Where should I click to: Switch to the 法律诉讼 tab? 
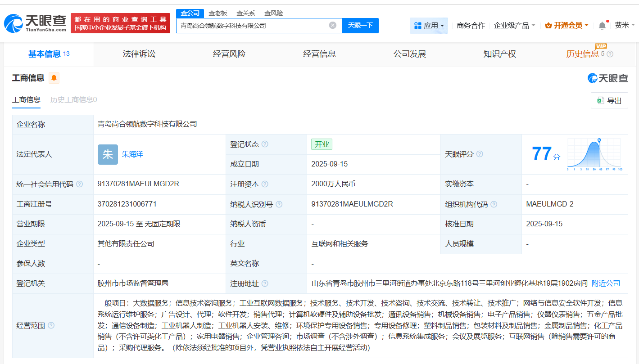pos(139,54)
